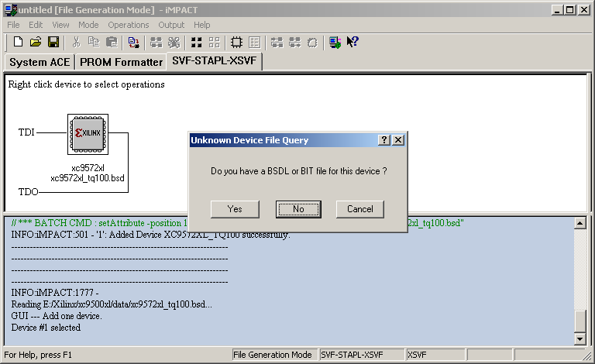
Task: Click the Copy toolbar icon
Action: [x=94, y=42]
